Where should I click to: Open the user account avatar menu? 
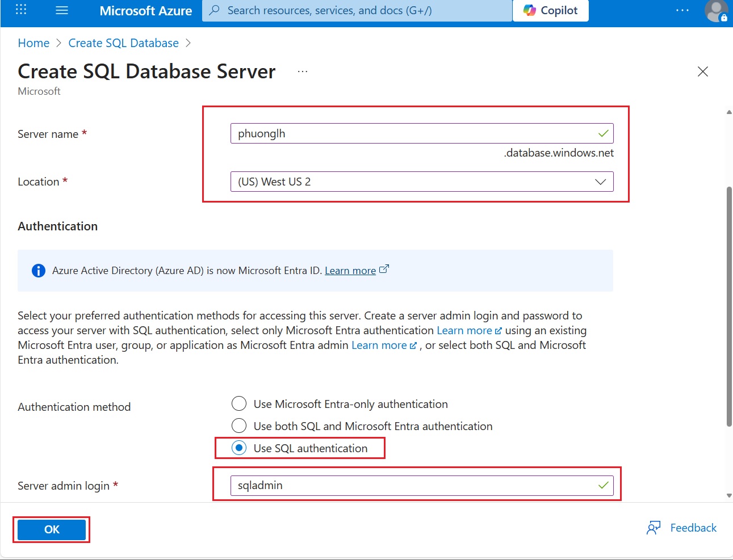[715, 10]
